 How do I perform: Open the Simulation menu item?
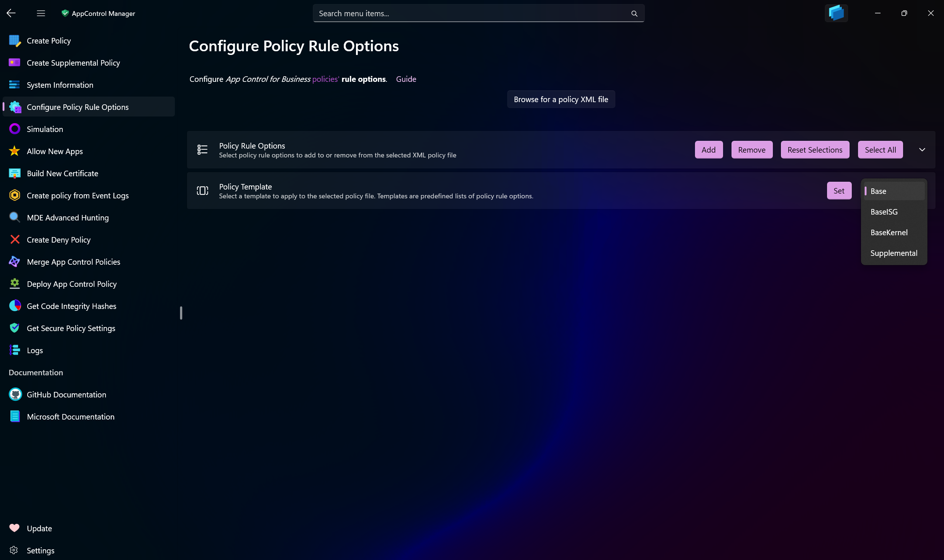pyautogui.click(x=89, y=129)
